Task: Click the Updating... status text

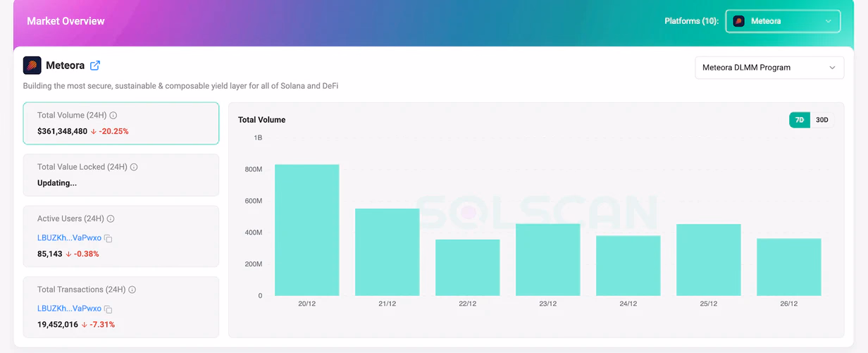Action: pos(57,183)
